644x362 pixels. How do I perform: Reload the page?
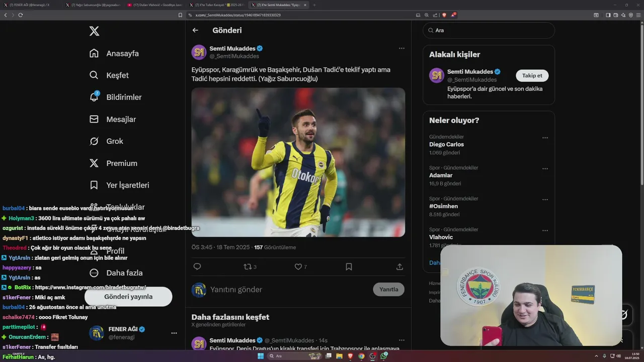[x=21, y=15]
